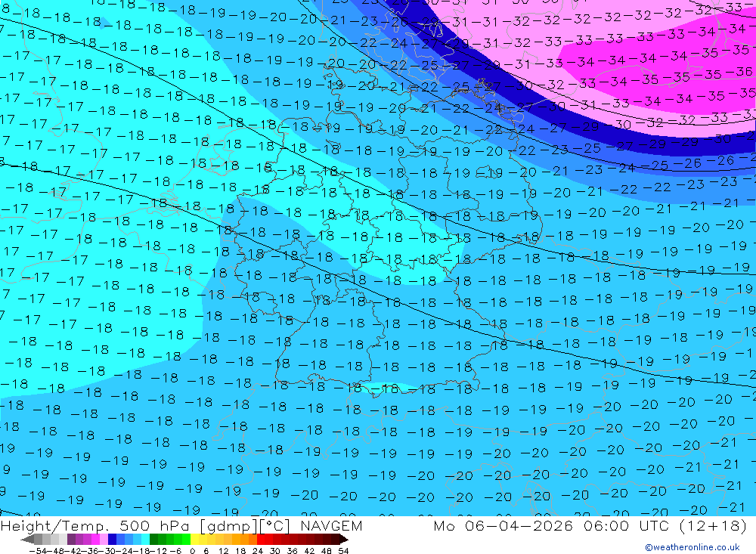Click the Height/Temp. 500 hPa map title
Screen dimensions: 756x554
(95, 526)
